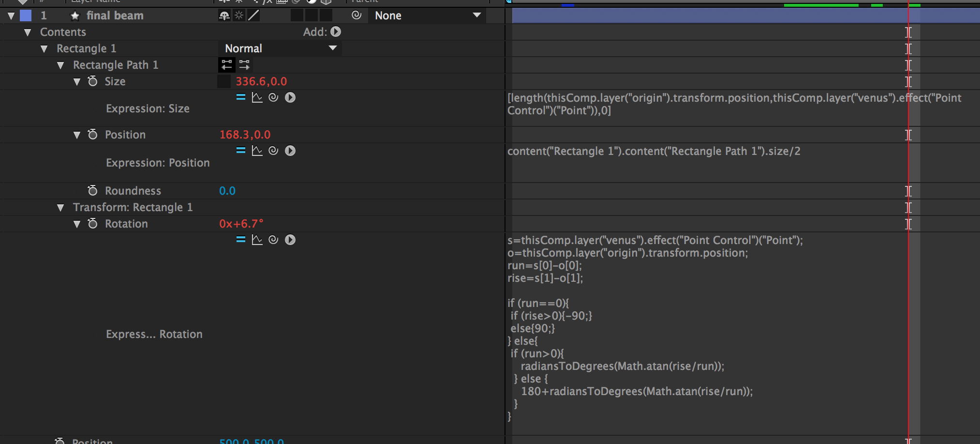Screen dimensions: 980x444
Task: Toggle the Size expression enable switch
Action: click(241, 97)
